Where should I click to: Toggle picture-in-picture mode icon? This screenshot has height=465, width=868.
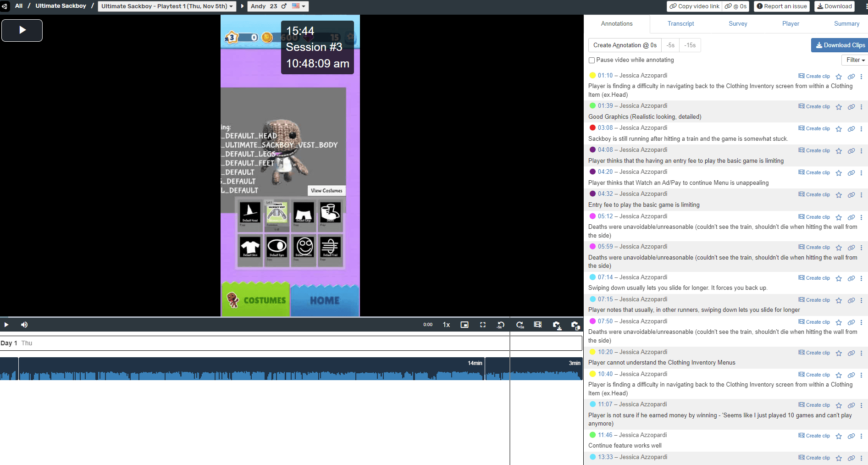pos(464,325)
